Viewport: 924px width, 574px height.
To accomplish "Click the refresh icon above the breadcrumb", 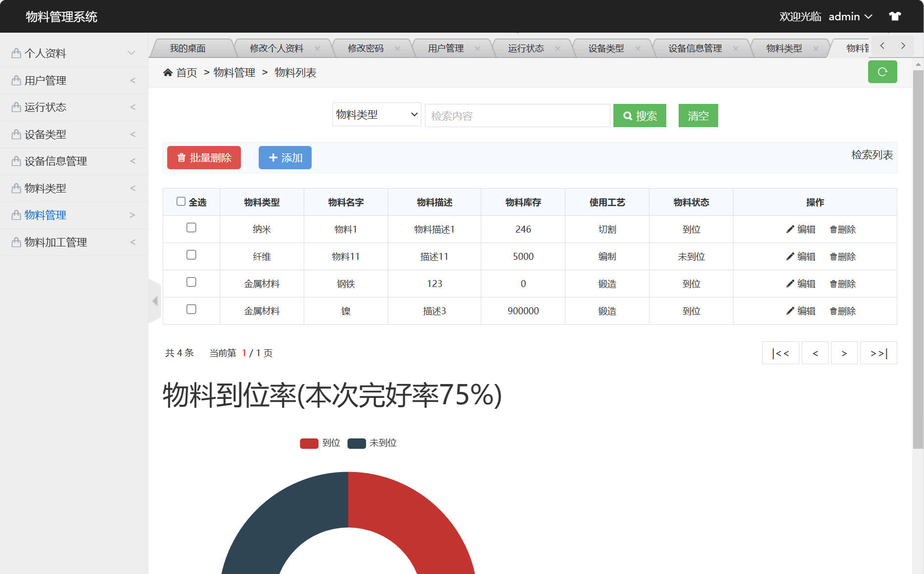I will pos(882,72).
